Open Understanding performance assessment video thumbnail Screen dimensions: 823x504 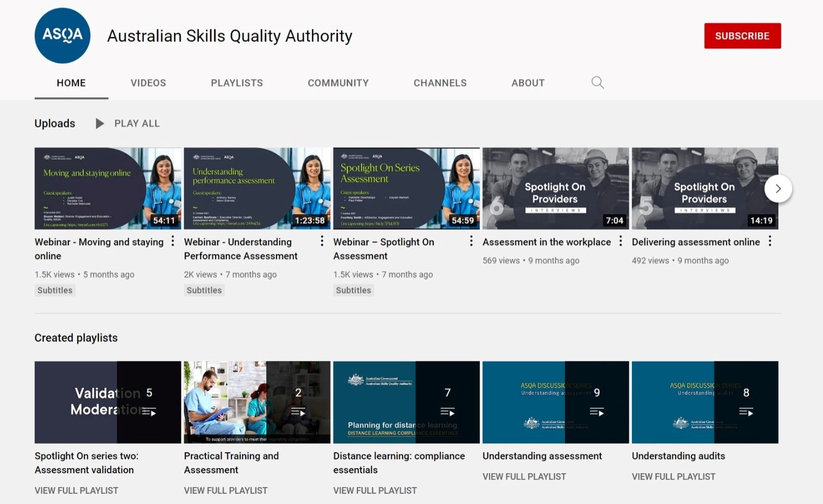(x=257, y=188)
